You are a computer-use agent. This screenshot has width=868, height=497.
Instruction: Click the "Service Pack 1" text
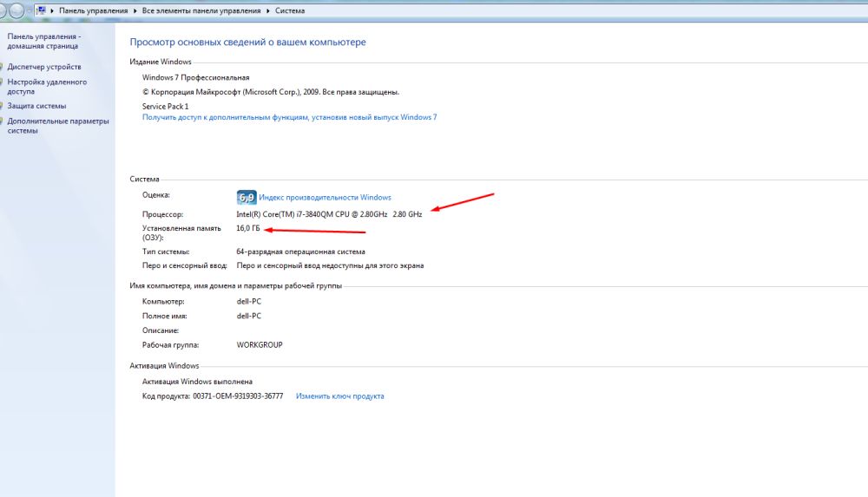(165, 107)
